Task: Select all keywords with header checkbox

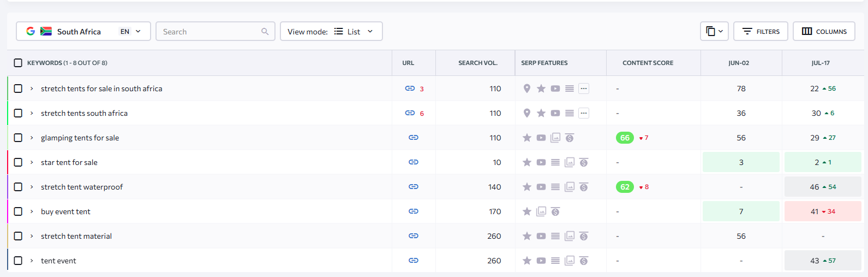Action: [x=18, y=63]
